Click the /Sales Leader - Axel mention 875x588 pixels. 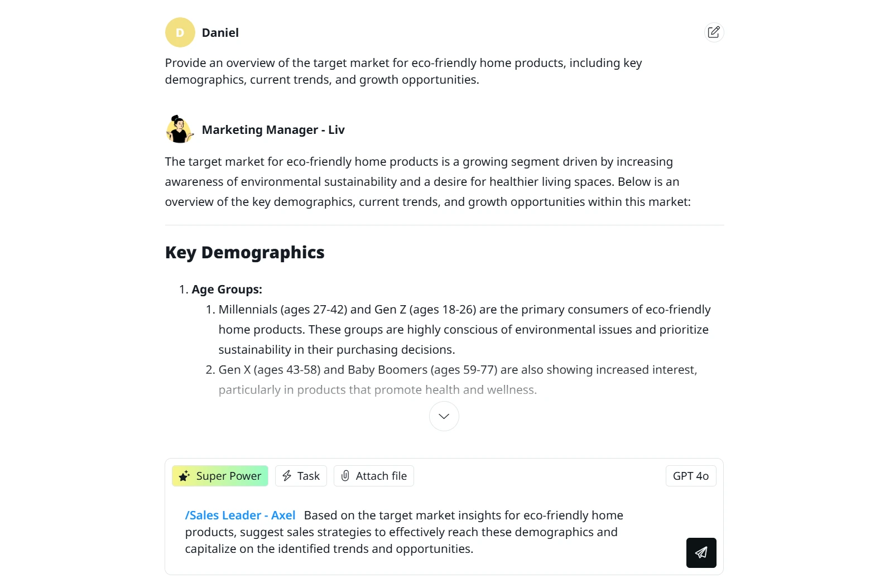pos(240,515)
